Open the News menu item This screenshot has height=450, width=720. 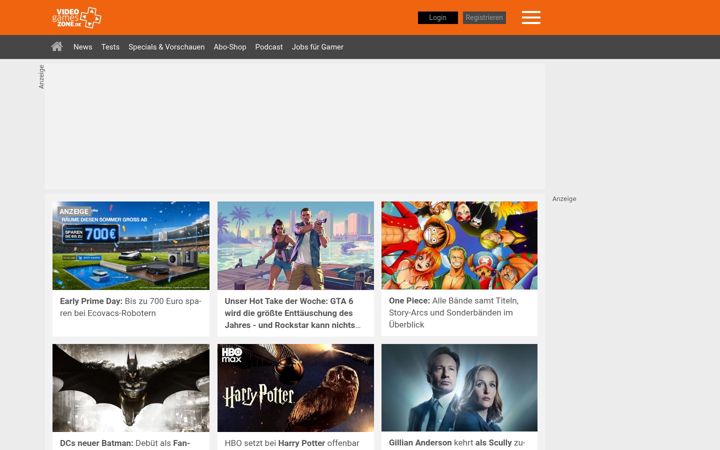pos(83,47)
